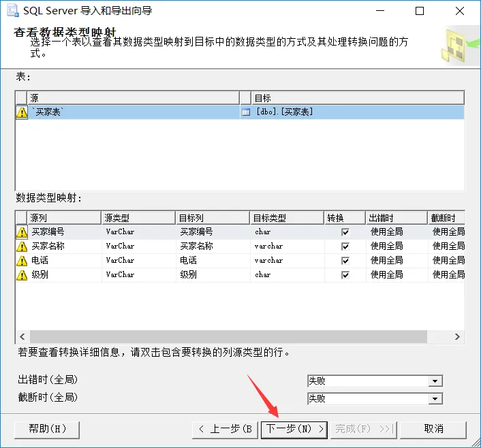Open 出错时 setting for 电话 row
481x448 pixels.
(397, 260)
